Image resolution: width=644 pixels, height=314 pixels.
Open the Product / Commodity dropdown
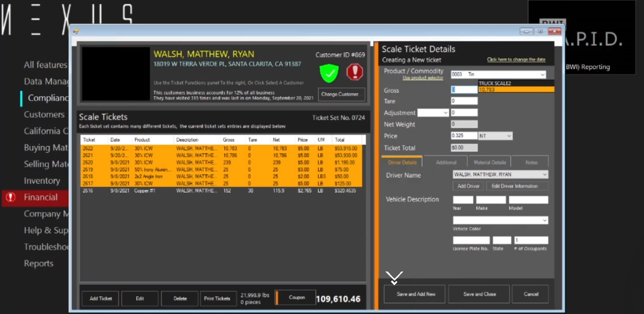coord(542,75)
